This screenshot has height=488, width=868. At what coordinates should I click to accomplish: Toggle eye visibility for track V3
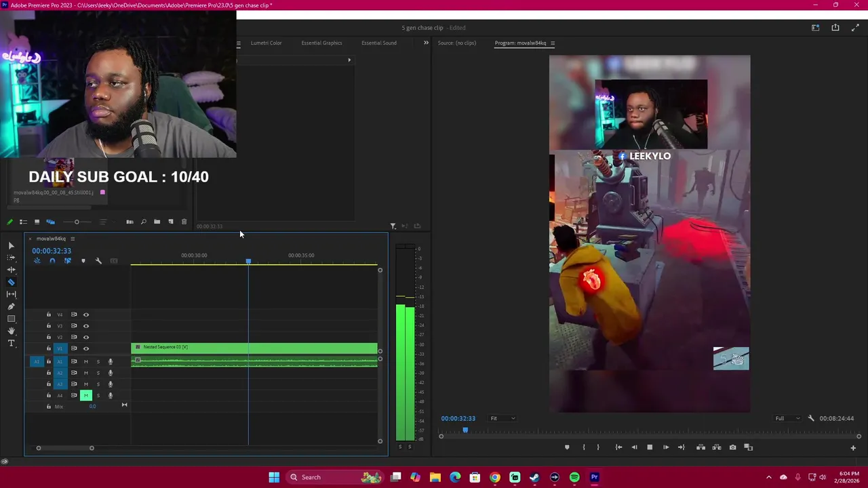tap(85, 326)
